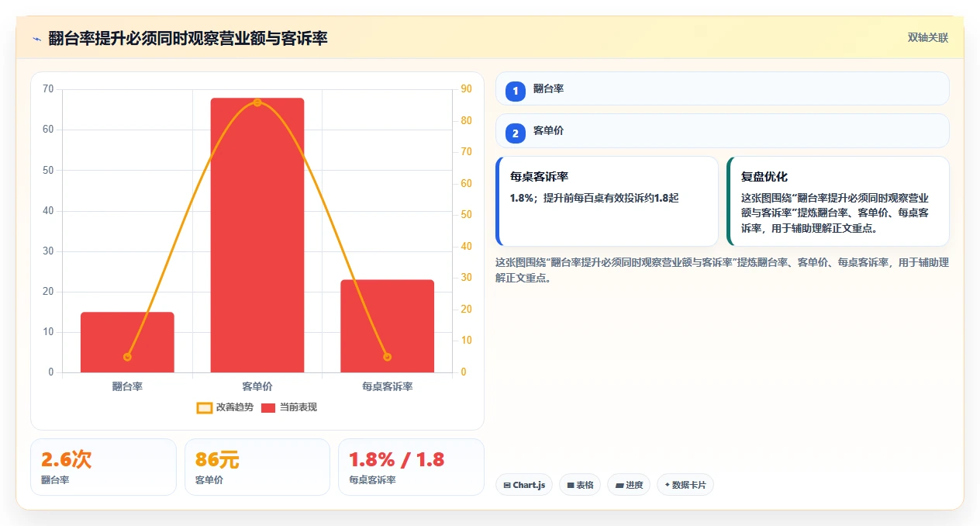The width and height of the screenshot is (980, 526).
Task: Click the panel title 翻台率提升必须同时观察营业额与客诉率
Action: (x=188, y=38)
